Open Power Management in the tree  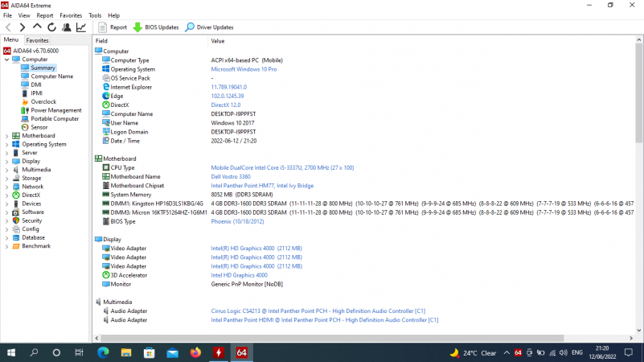point(55,110)
